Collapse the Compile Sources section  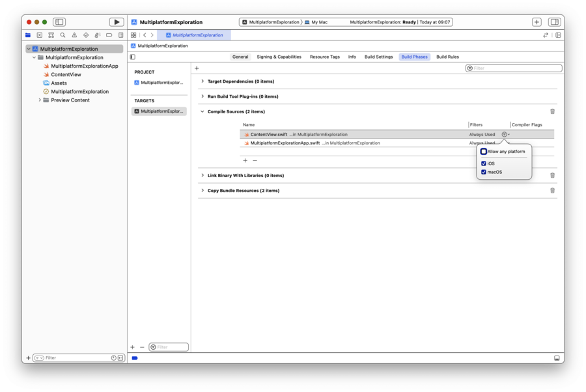[202, 111]
